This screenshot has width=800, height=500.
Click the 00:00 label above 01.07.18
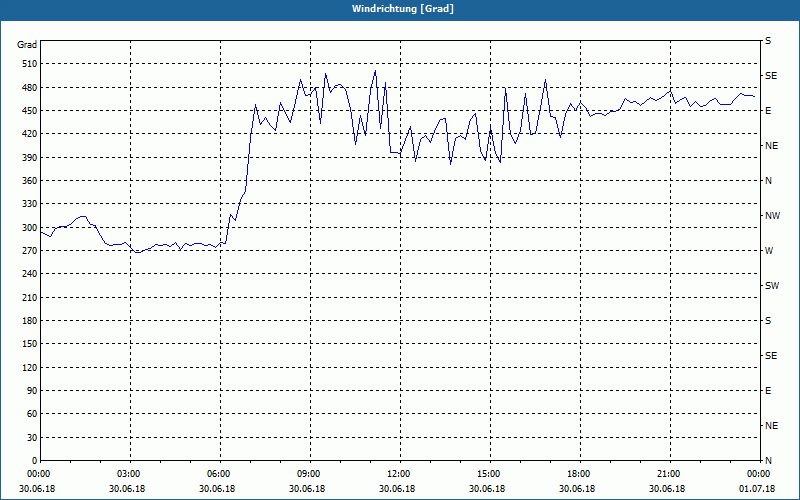pyautogui.click(x=759, y=474)
